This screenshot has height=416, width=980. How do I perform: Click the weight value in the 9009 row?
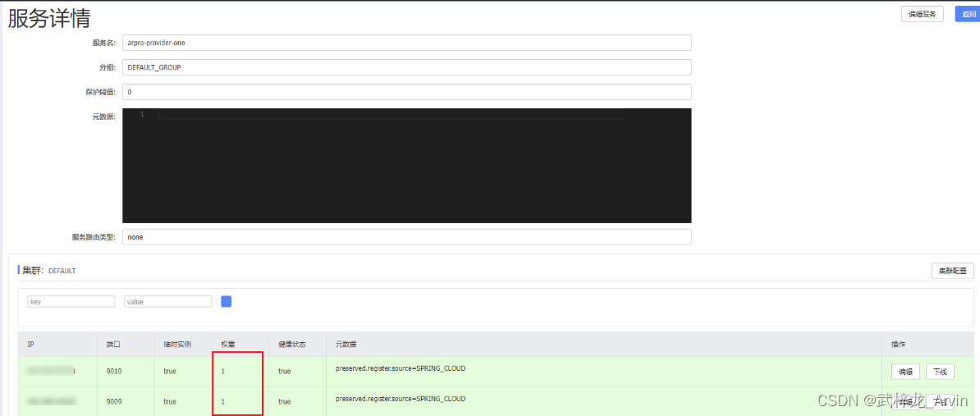222,401
